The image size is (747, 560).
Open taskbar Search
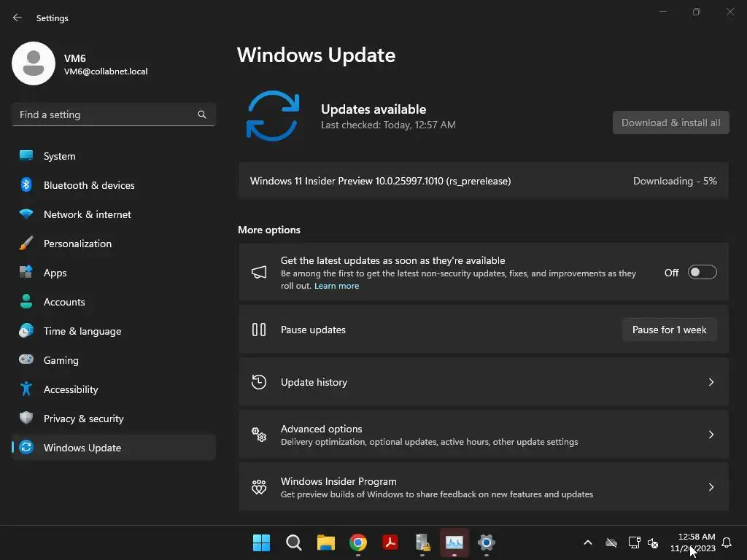pyautogui.click(x=293, y=542)
